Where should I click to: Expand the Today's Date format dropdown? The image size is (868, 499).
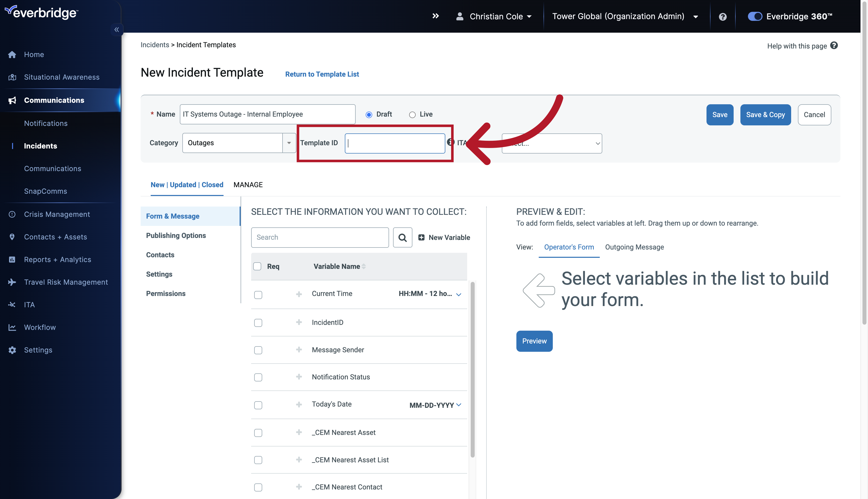[x=459, y=405]
